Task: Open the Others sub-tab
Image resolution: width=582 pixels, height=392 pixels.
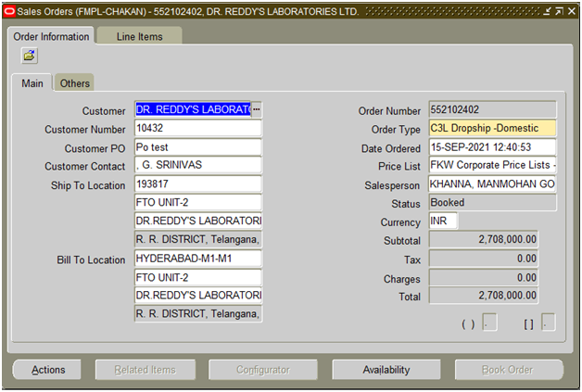Action: [75, 83]
